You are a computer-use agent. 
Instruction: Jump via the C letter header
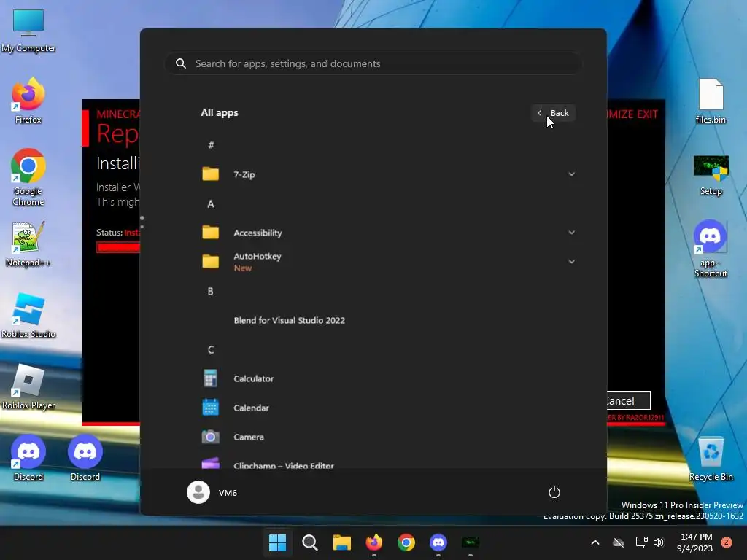pyautogui.click(x=211, y=349)
